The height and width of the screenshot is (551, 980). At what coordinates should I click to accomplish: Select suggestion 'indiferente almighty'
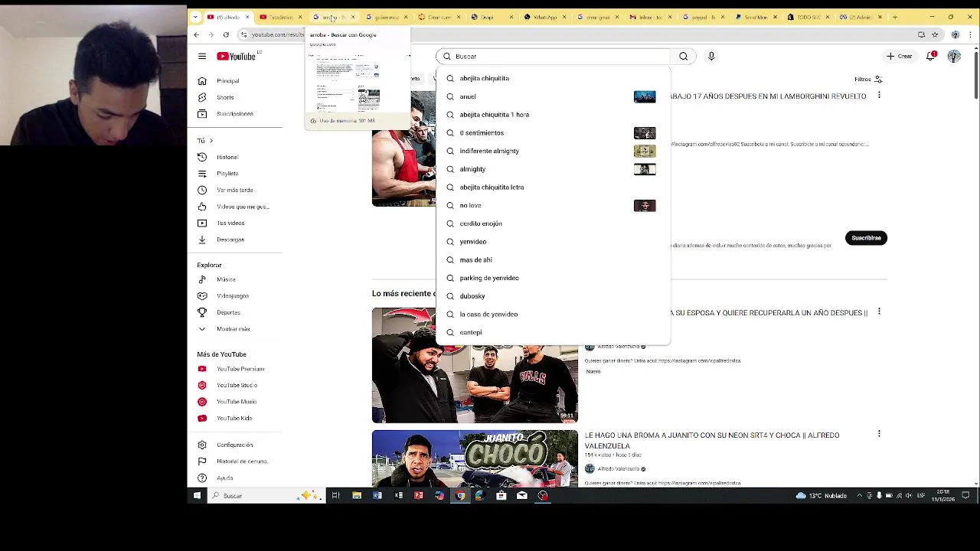coord(553,151)
